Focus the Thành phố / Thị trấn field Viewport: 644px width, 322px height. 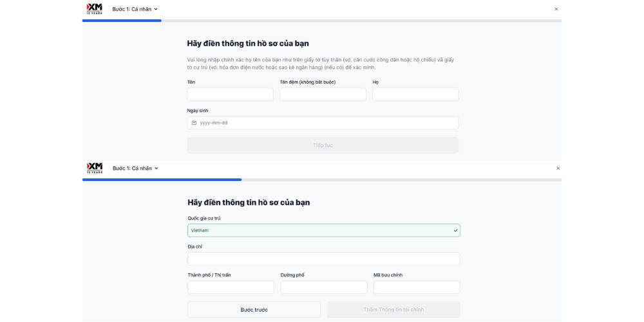pos(231,287)
